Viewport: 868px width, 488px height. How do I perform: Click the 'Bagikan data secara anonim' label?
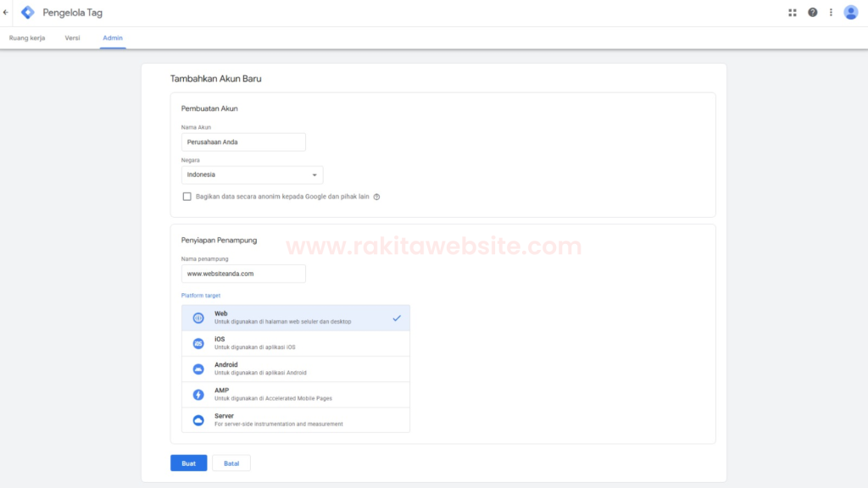[x=282, y=197]
